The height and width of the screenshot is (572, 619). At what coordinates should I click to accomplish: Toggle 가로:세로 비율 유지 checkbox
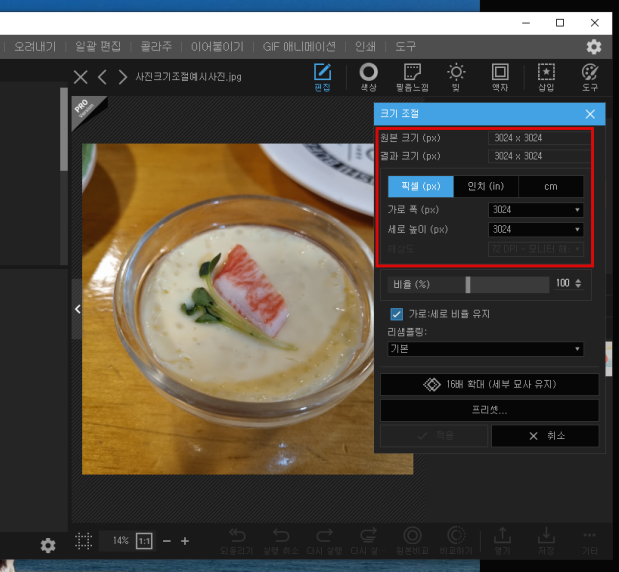tap(397, 314)
